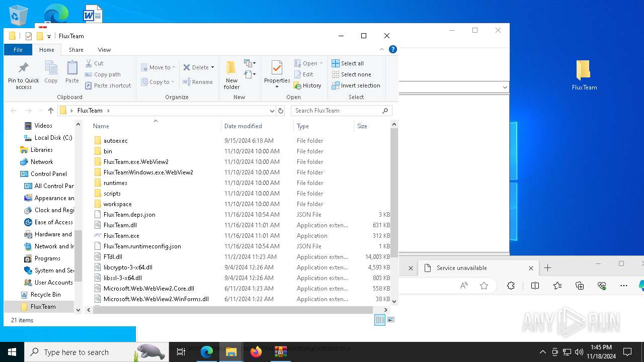Select Service unavailable browser tab

pos(477,268)
